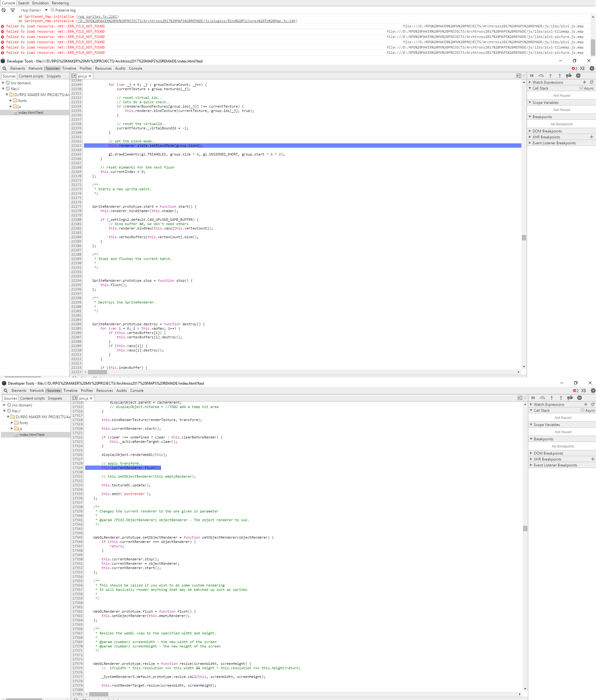
Task: Click horizontal code scrollbar thumb in the line 17529 window
Action: 99,695
